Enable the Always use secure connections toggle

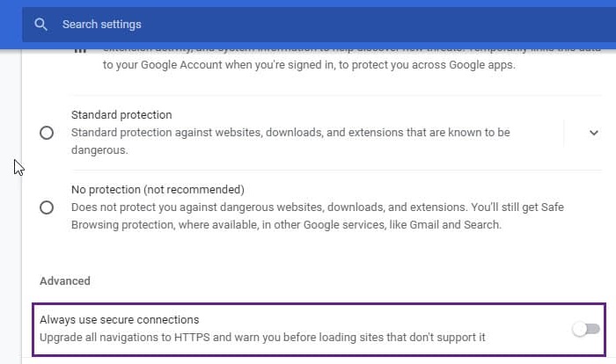click(585, 329)
